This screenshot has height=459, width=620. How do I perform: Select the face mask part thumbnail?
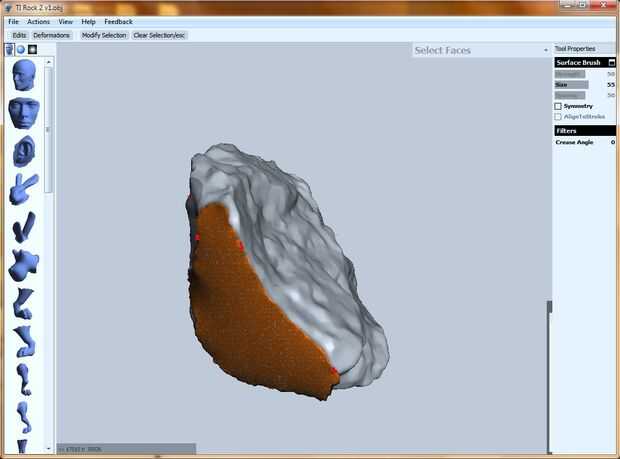24,113
